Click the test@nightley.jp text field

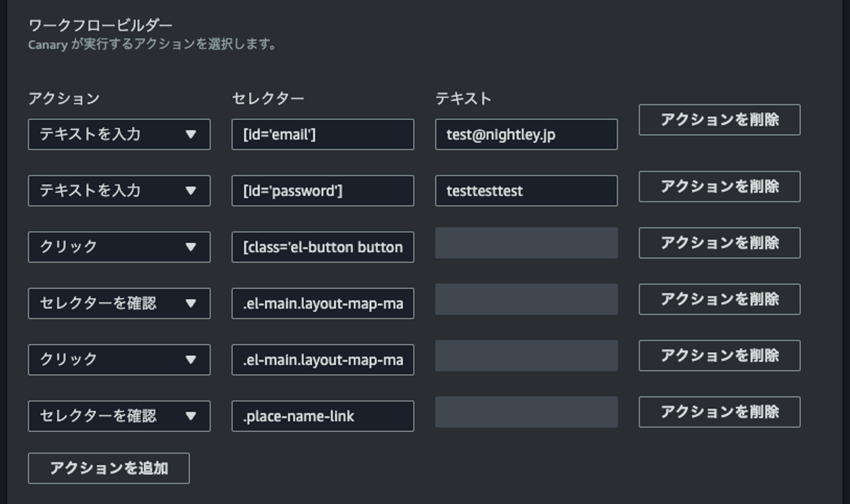click(x=526, y=135)
